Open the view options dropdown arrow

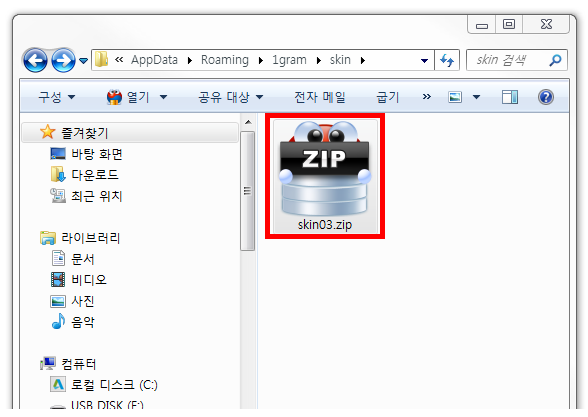[476, 97]
